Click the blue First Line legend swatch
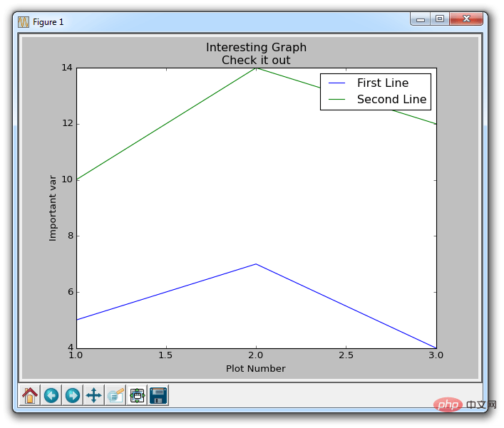The image size is (504, 428). [336, 83]
